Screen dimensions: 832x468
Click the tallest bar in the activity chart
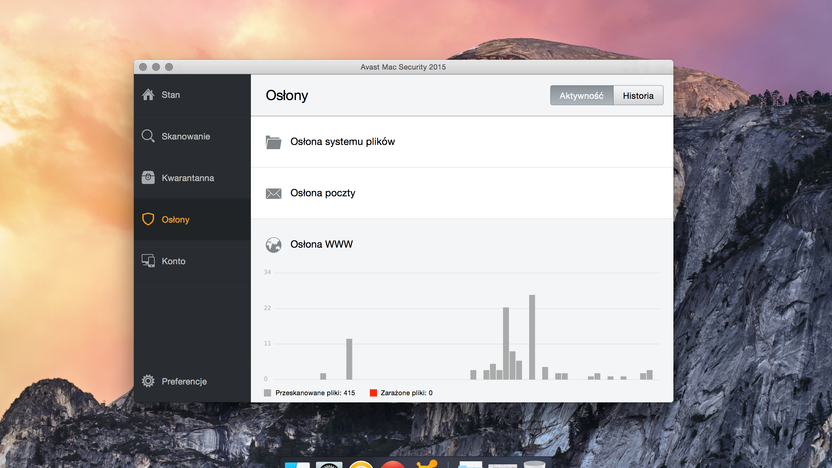click(x=532, y=337)
